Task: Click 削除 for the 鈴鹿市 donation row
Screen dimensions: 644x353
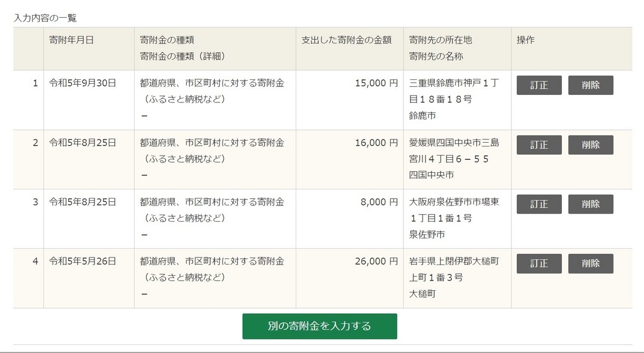Action: point(591,85)
